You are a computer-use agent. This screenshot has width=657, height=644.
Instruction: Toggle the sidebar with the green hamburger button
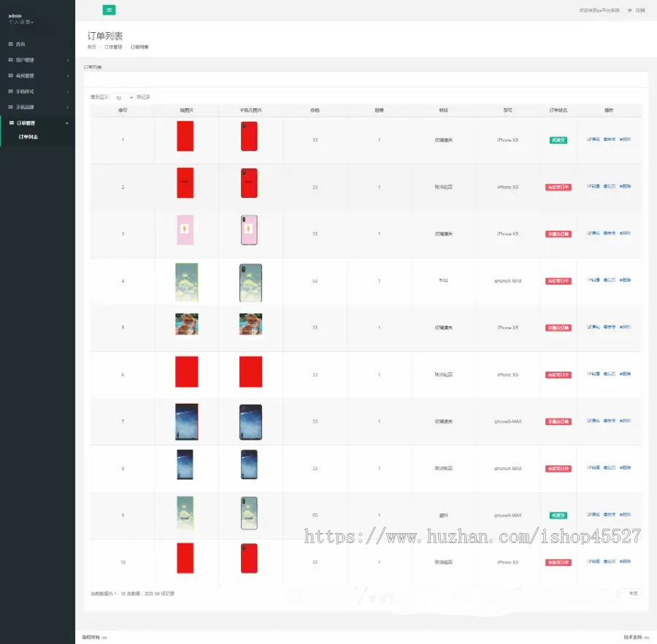point(109,10)
